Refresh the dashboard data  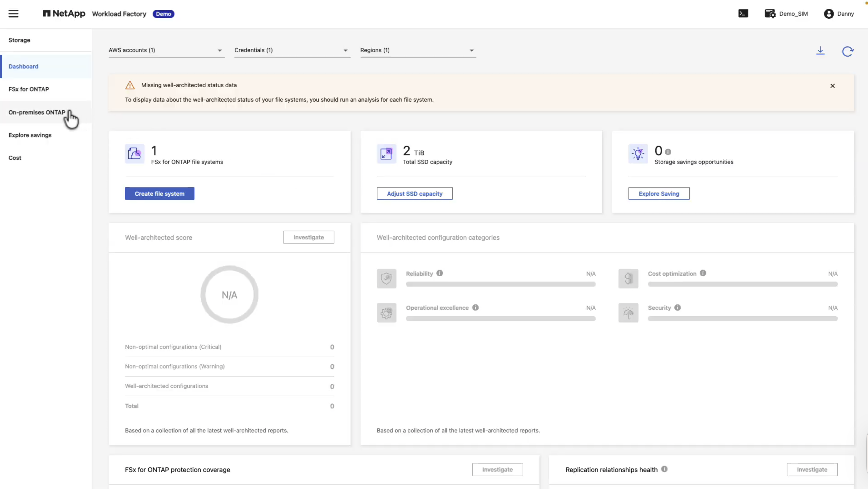click(848, 51)
